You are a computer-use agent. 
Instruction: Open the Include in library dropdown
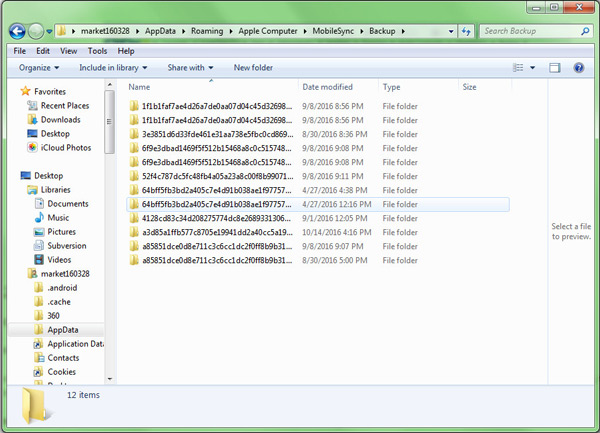tap(113, 68)
